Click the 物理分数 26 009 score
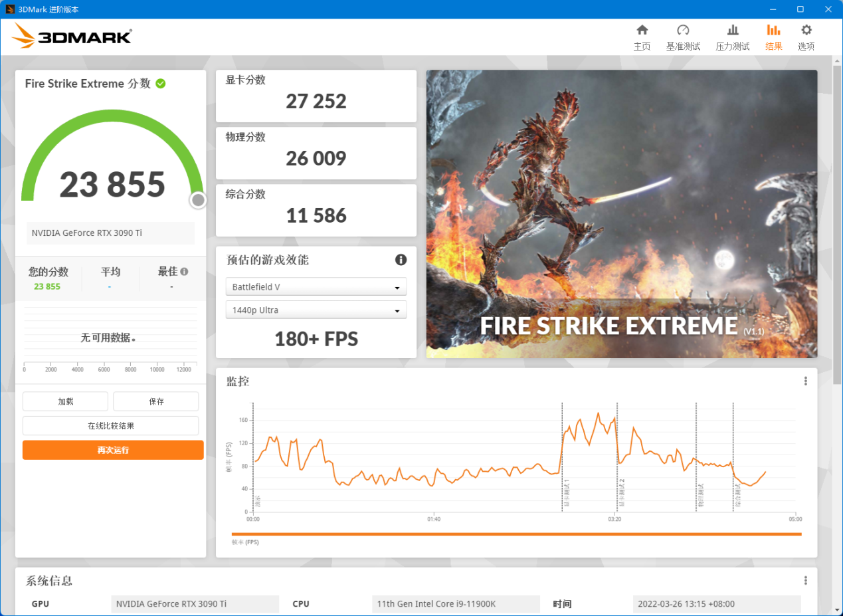The width and height of the screenshot is (843, 616). [316, 158]
